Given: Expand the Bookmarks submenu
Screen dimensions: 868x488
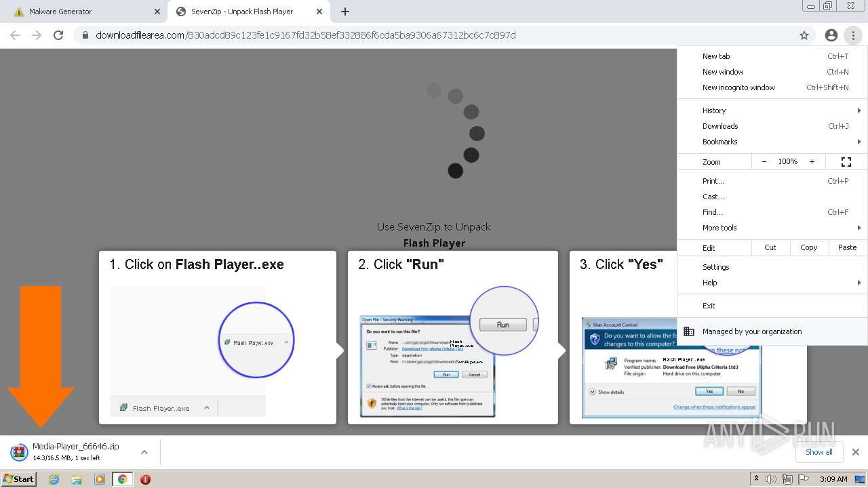Looking at the screenshot, I should (772, 142).
